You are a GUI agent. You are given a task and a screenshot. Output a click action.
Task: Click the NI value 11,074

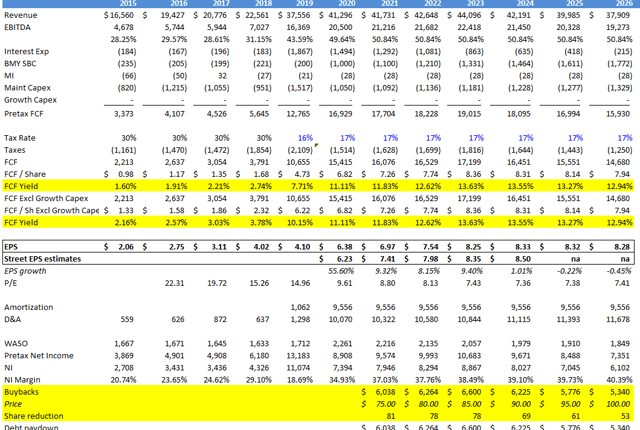coord(298,368)
